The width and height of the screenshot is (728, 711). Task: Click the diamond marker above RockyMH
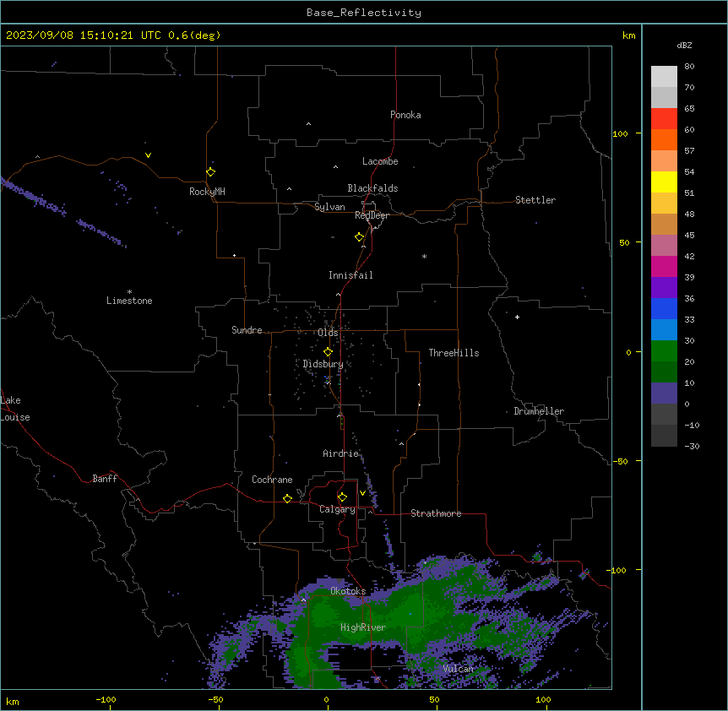tap(211, 172)
